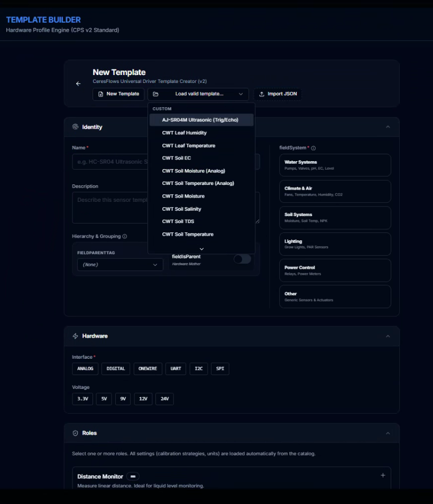Select plain CWT Soil Moisture entry
This screenshot has height=504, width=433.
201,196
